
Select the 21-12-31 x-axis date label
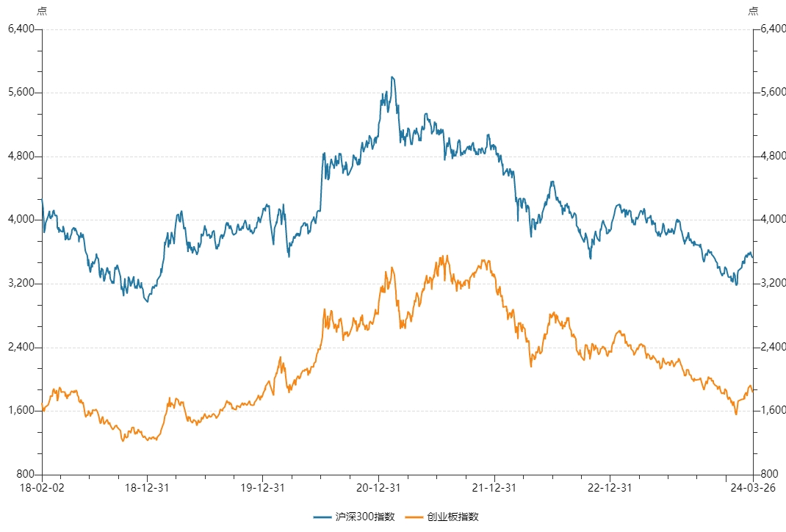(494, 488)
